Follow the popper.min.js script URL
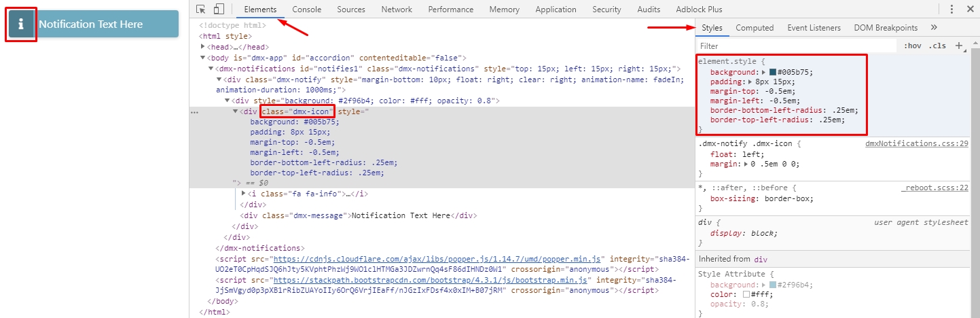This screenshot has width=980, height=318. pyautogui.click(x=437, y=259)
